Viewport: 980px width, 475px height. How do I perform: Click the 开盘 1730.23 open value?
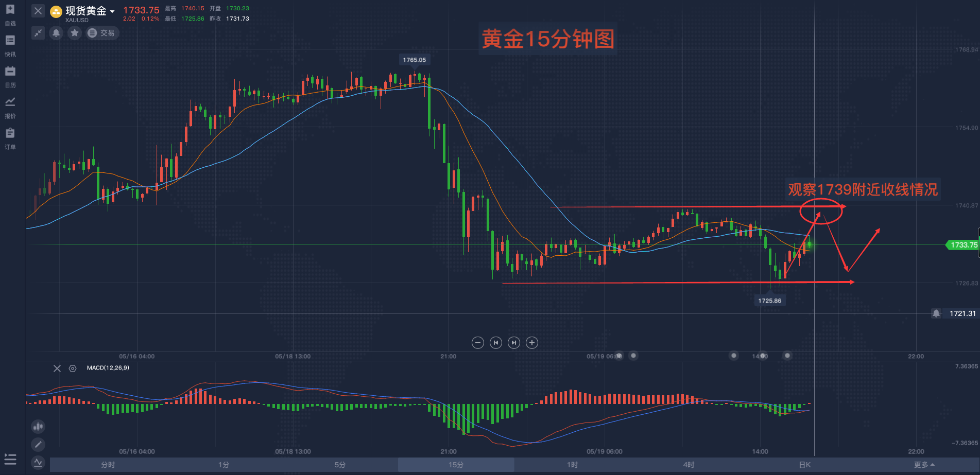pyautogui.click(x=237, y=8)
